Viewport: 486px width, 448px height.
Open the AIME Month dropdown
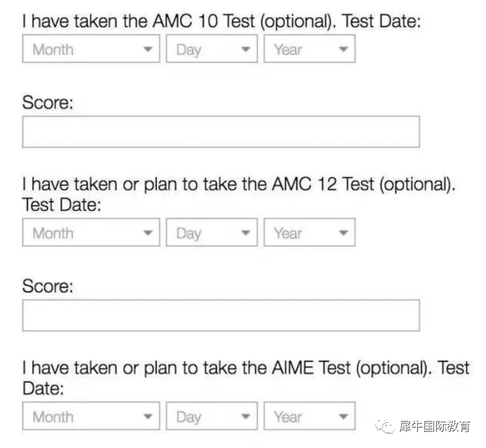pyautogui.click(x=91, y=416)
